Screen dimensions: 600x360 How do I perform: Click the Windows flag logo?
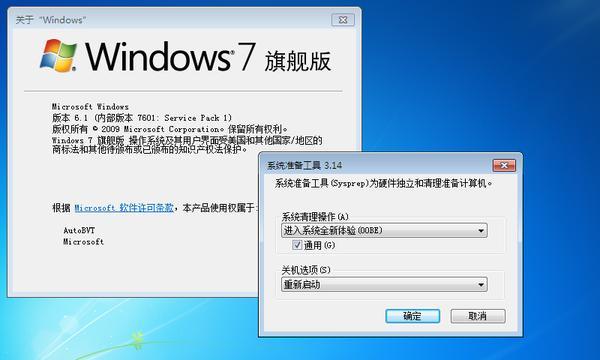click(58, 56)
